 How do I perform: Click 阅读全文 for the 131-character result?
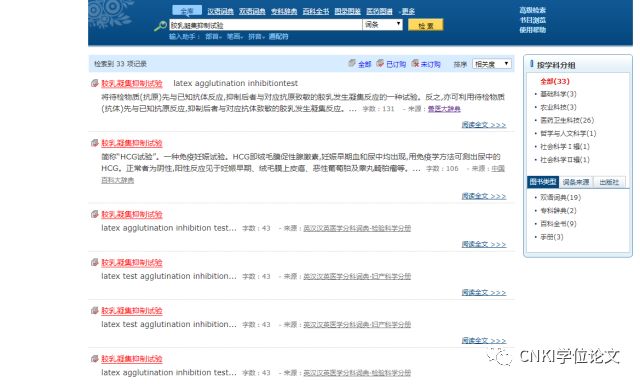tap(484, 125)
